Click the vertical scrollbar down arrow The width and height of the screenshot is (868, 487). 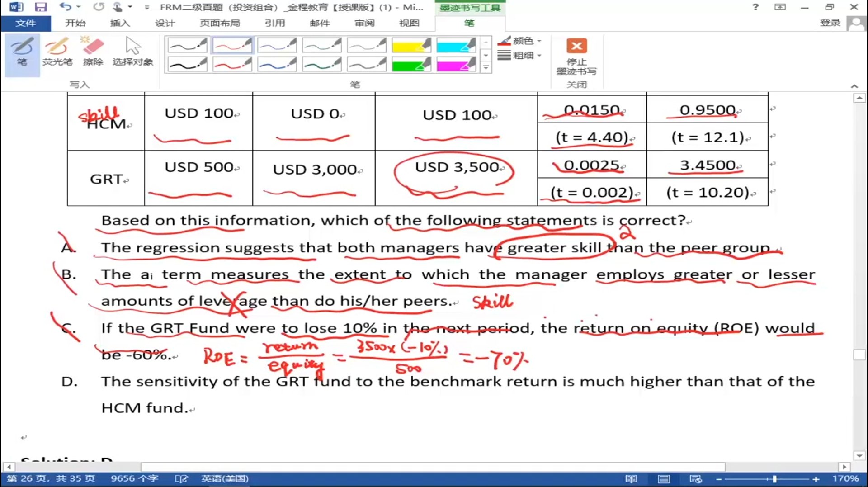pos(859,456)
